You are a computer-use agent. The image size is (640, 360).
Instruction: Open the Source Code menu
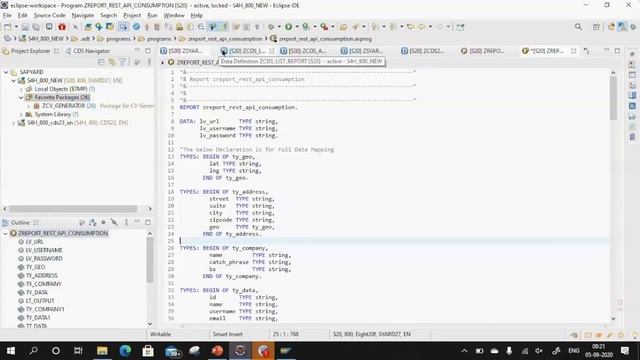click(x=49, y=15)
